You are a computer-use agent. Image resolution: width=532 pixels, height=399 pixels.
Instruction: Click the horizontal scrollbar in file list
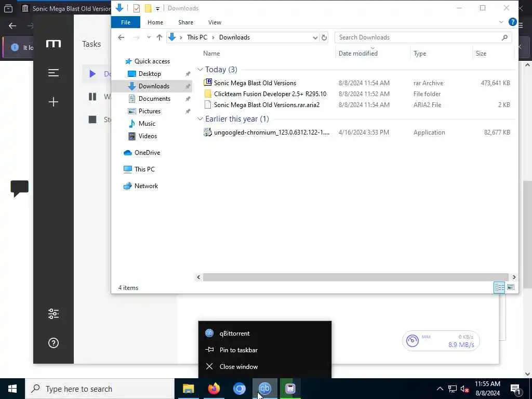[x=355, y=277]
